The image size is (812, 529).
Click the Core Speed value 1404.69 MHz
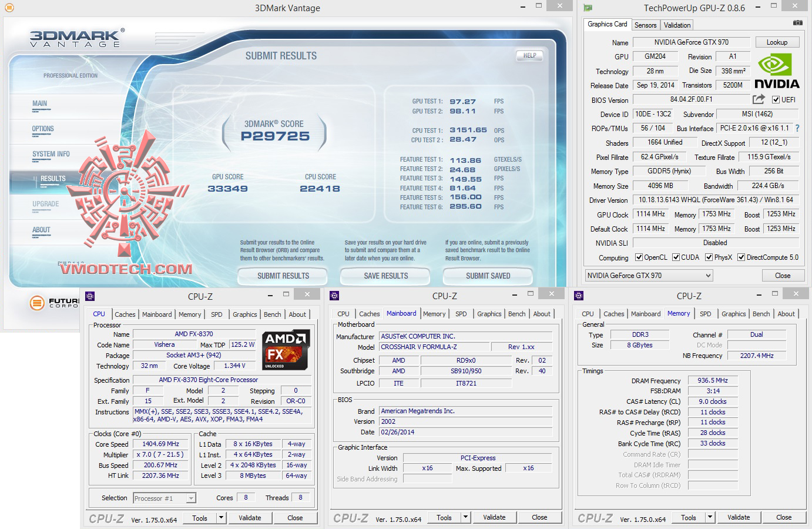point(160,444)
